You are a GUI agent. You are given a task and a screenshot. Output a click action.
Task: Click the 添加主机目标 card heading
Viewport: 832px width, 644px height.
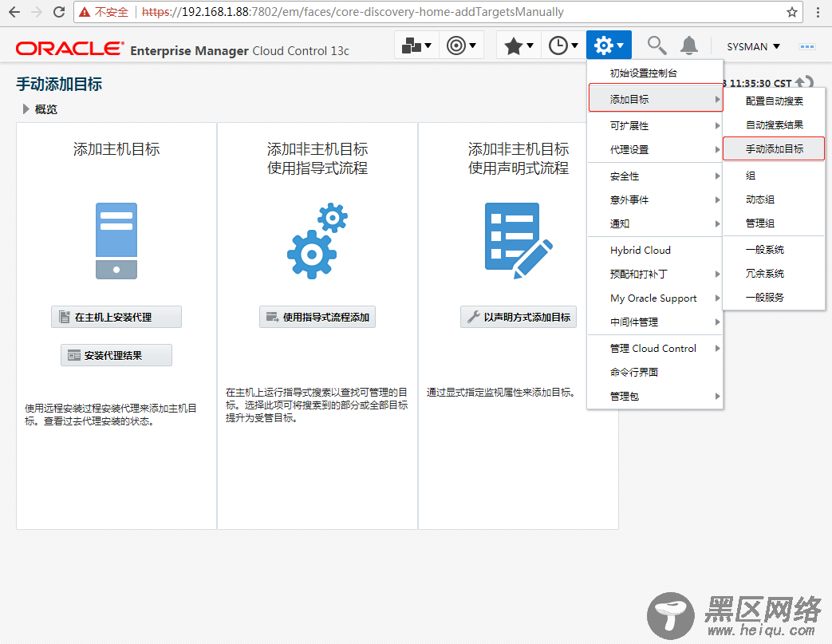coord(116,149)
